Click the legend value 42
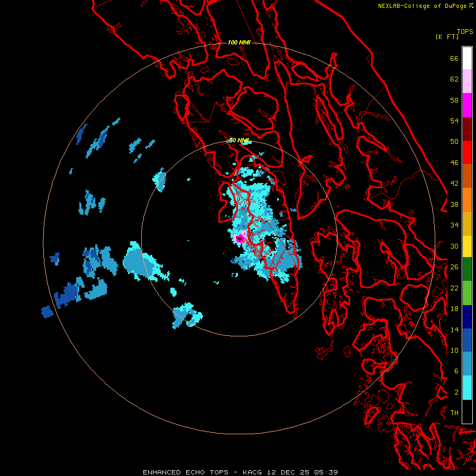Image resolution: width=476 pixels, height=476 pixels. coord(454,184)
